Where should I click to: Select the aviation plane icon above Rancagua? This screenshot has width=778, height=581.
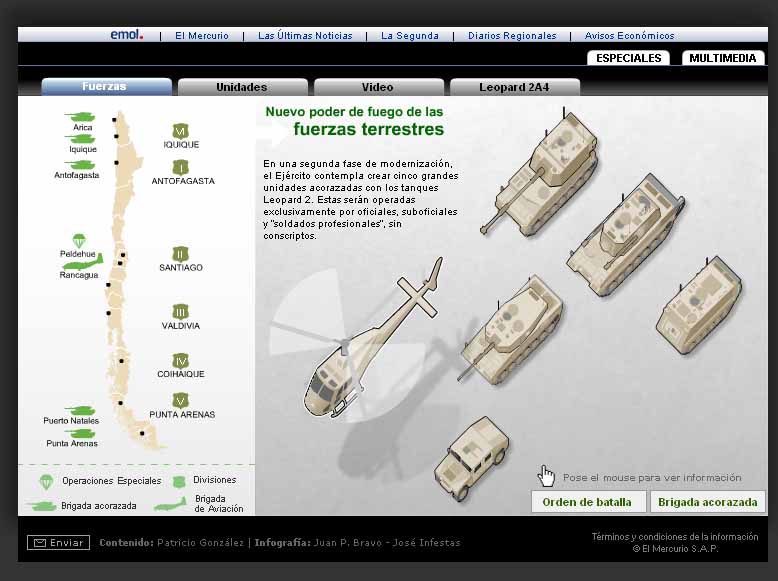click(84, 263)
